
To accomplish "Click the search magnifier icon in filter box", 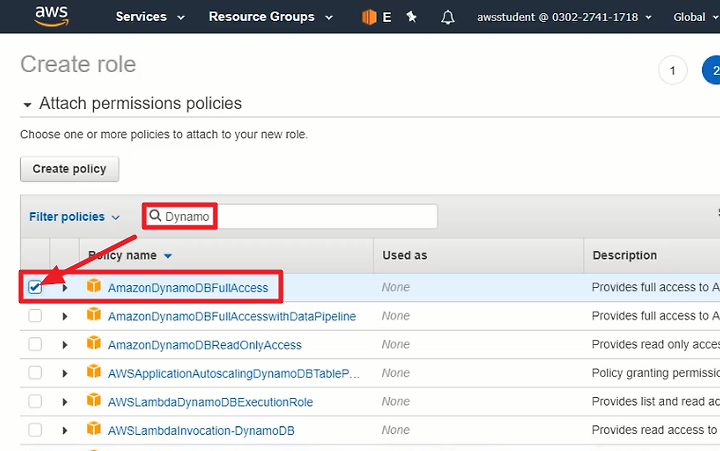I will (x=155, y=216).
